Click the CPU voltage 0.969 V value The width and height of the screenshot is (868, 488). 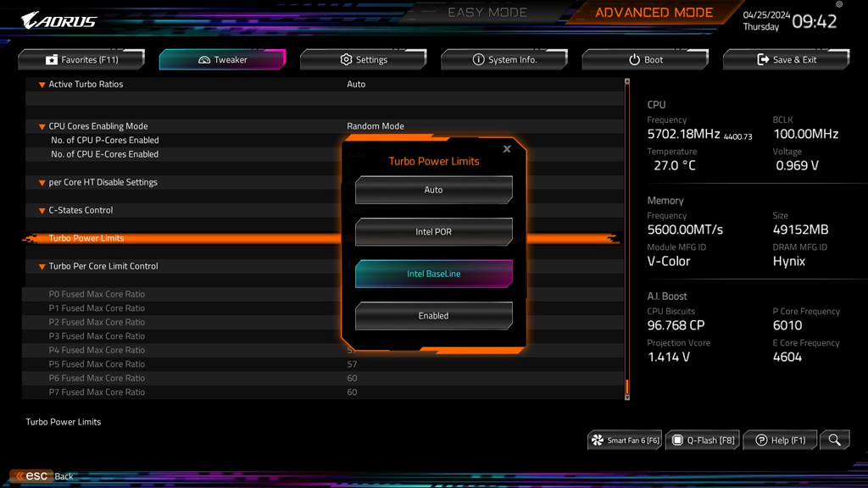[x=797, y=165]
